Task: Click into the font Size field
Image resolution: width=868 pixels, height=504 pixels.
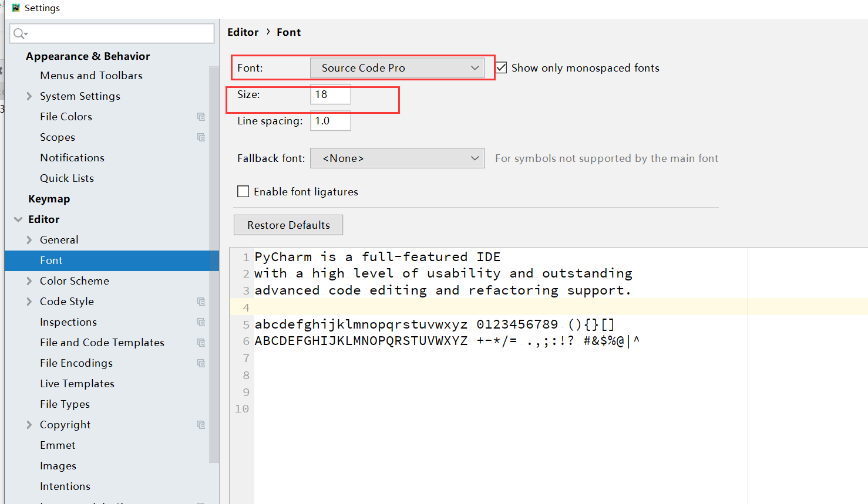Action: [x=330, y=94]
